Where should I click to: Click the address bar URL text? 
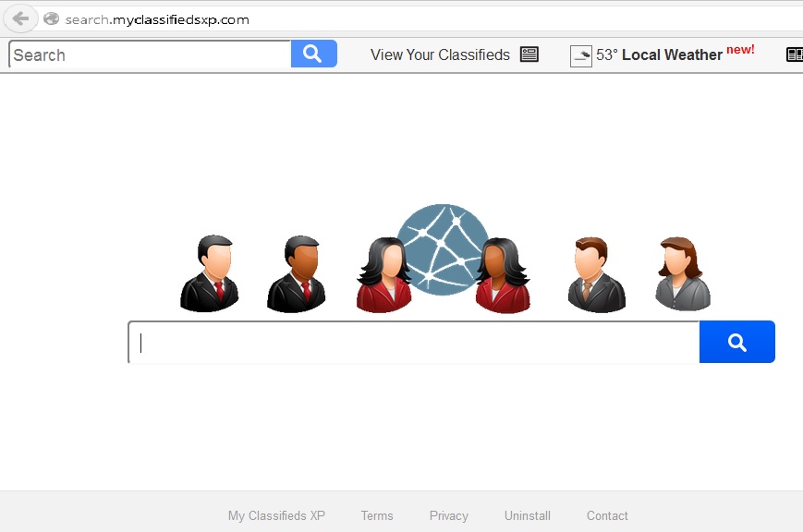(157, 19)
